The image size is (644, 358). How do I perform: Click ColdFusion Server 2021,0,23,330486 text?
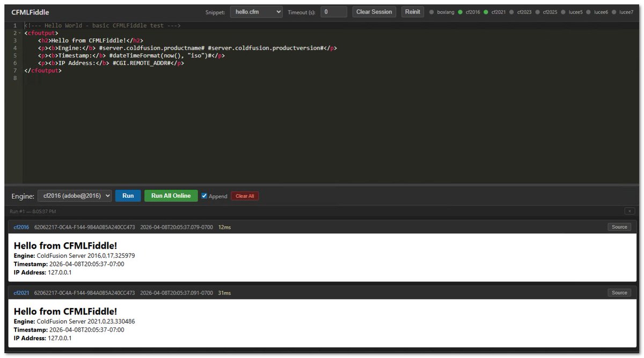[x=86, y=322]
